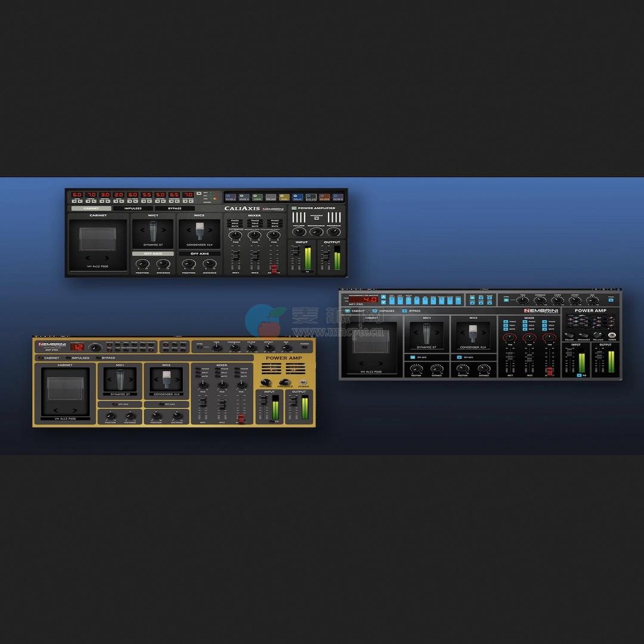The image size is (644, 644).
Task: Toggle MIC1 Off Axis in MP1 Pro plugin
Action: click(413, 357)
